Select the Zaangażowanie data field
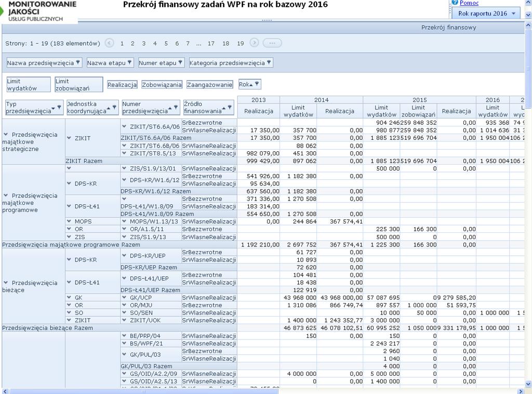 coord(210,85)
